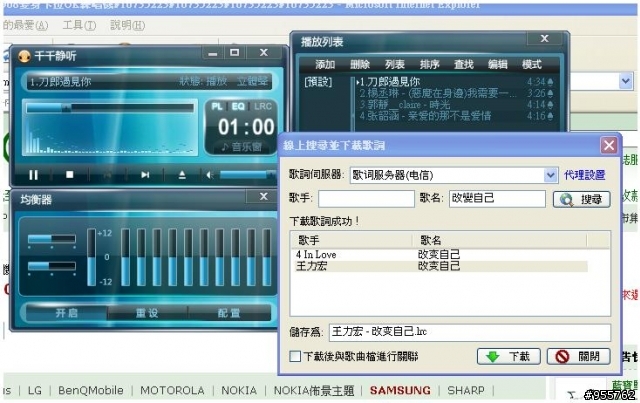Open the MOTOROLA link
Viewport: 640px width, 403px height.
[172, 390]
